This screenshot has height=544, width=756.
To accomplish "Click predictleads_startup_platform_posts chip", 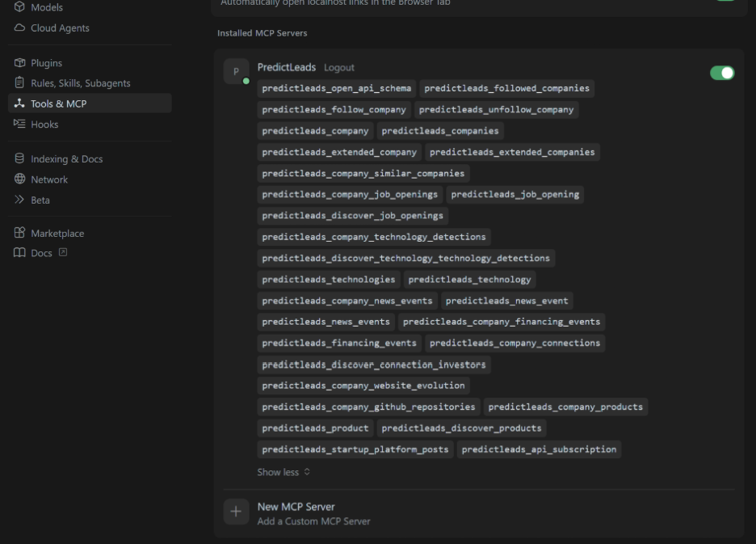I will 355,449.
